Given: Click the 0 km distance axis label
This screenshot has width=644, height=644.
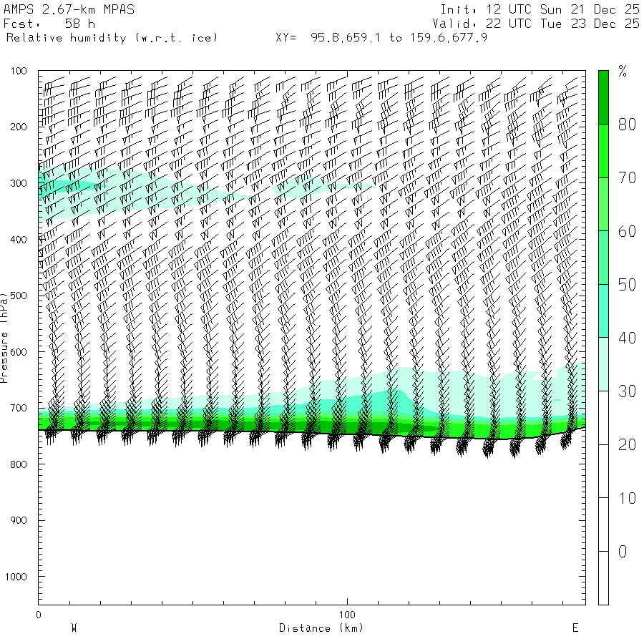Looking at the screenshot, I should point(39,615).
